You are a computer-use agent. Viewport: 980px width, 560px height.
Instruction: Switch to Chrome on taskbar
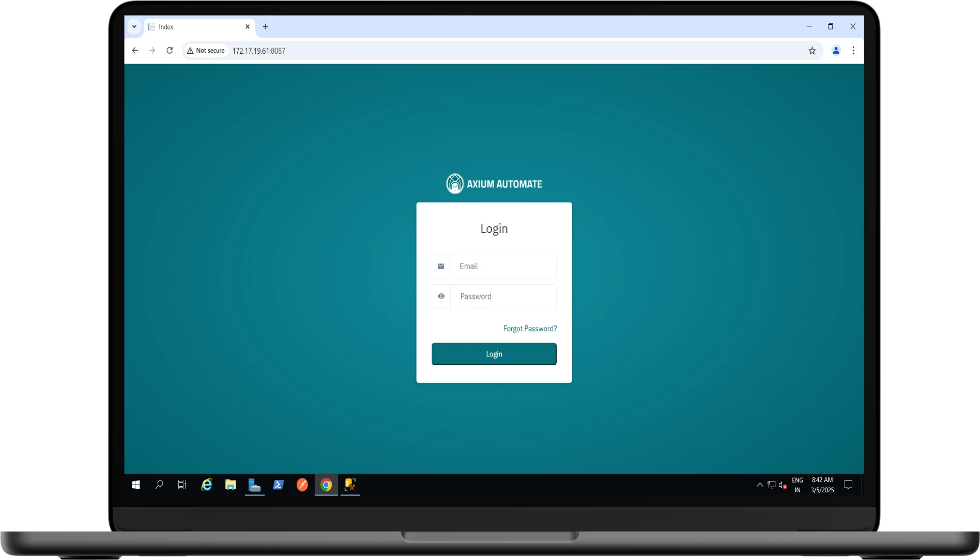tap(326, 485)
